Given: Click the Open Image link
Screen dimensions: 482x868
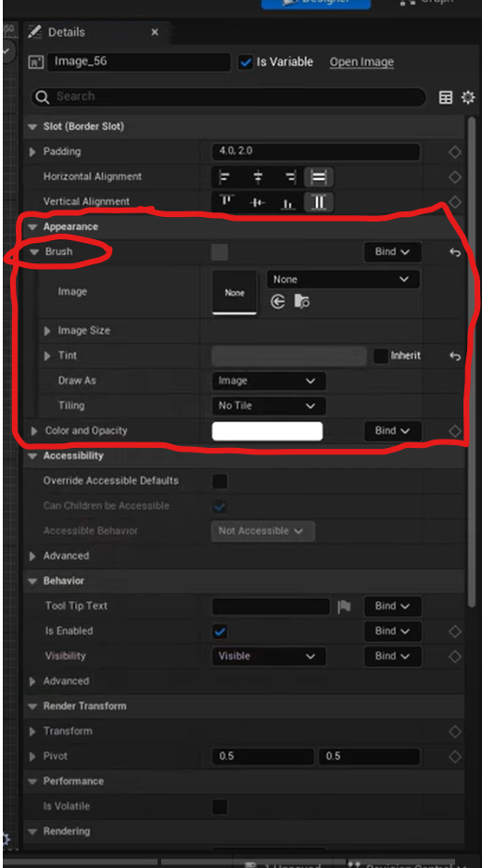Looking at the screenshot, I should point(361,62).
